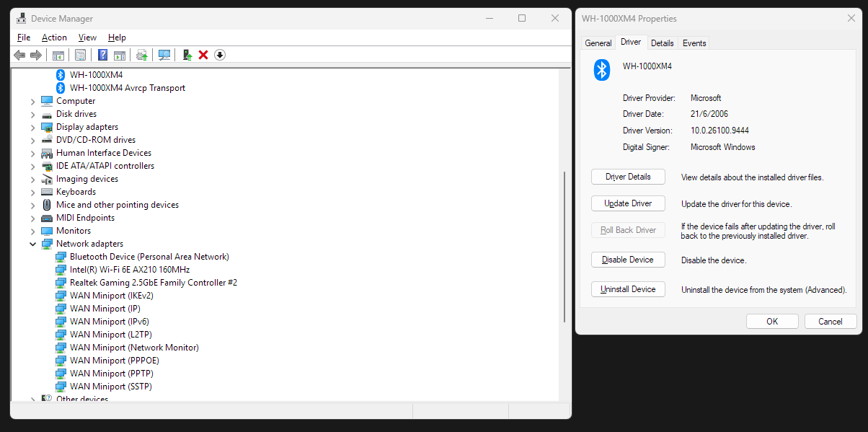
Task: Expand the Display adapters node
Action: pos(32,127)
